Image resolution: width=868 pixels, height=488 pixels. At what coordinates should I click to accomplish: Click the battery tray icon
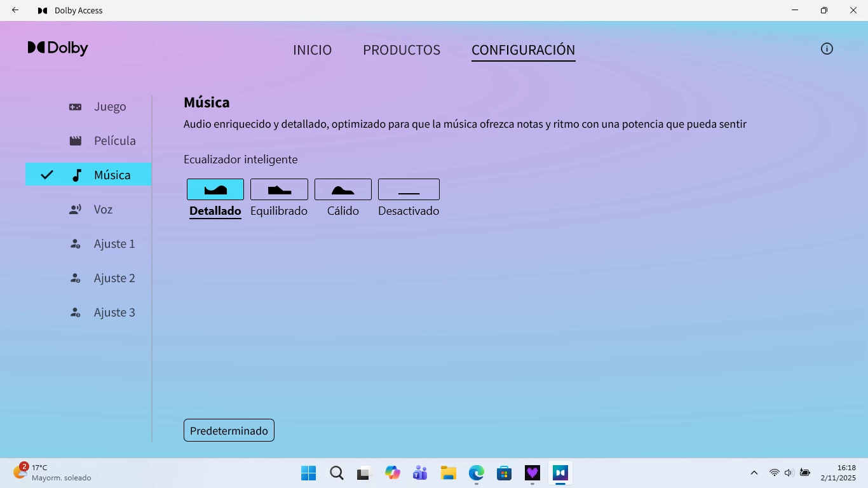pyautogui.click(x=805, y=473)
